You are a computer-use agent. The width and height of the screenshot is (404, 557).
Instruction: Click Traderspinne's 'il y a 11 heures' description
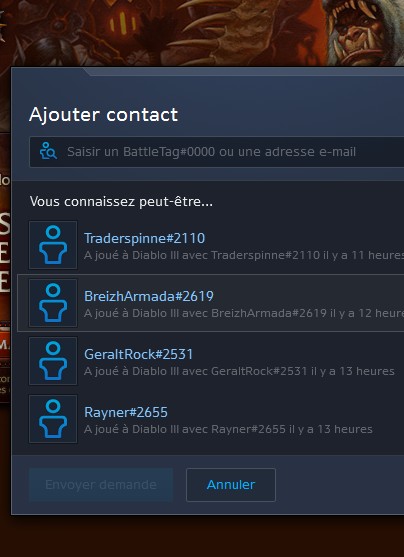click(244, 255)
